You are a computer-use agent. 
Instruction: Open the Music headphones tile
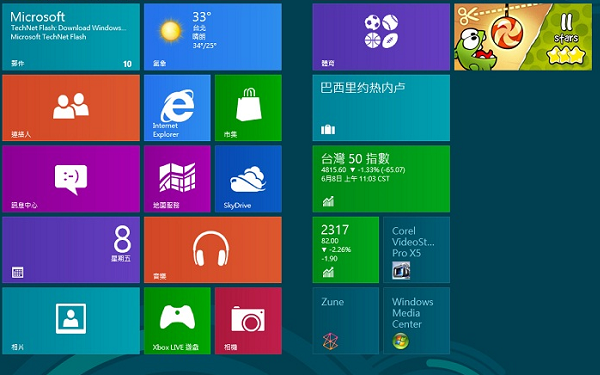pyautogui.click(x=213, y=250)
